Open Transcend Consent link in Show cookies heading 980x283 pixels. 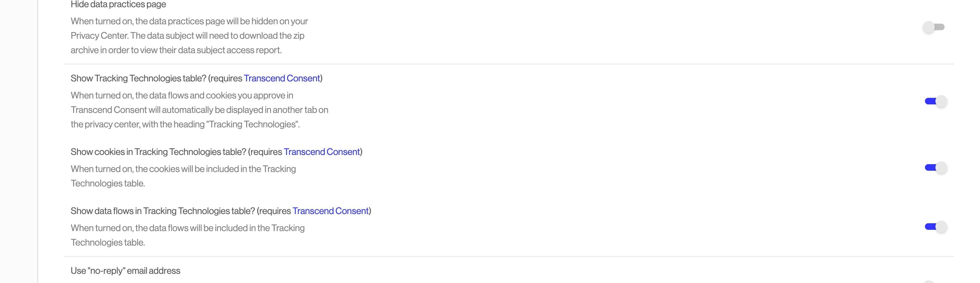coord(322,152)
